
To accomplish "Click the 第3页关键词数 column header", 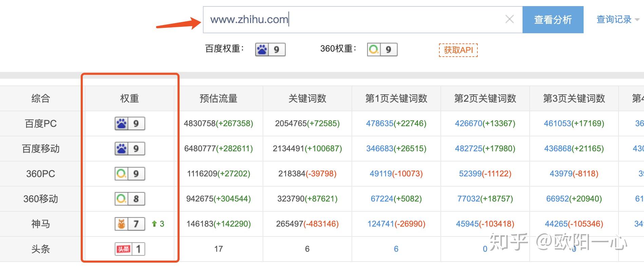I will [x=574, y=98].
